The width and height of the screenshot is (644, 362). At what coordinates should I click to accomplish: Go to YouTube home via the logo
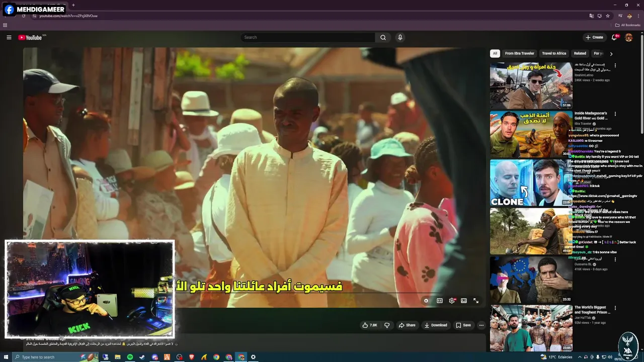pyautogui.click(x=30, y=37)
